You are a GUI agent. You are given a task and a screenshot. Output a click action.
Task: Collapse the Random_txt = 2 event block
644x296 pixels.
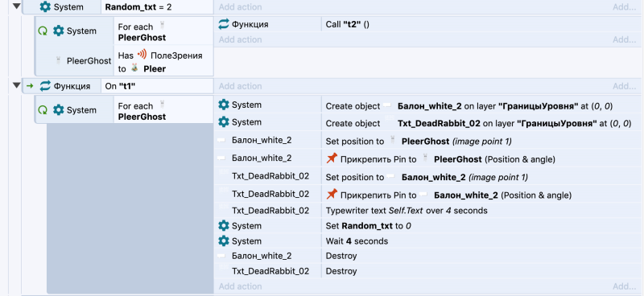tap(16, 6)
